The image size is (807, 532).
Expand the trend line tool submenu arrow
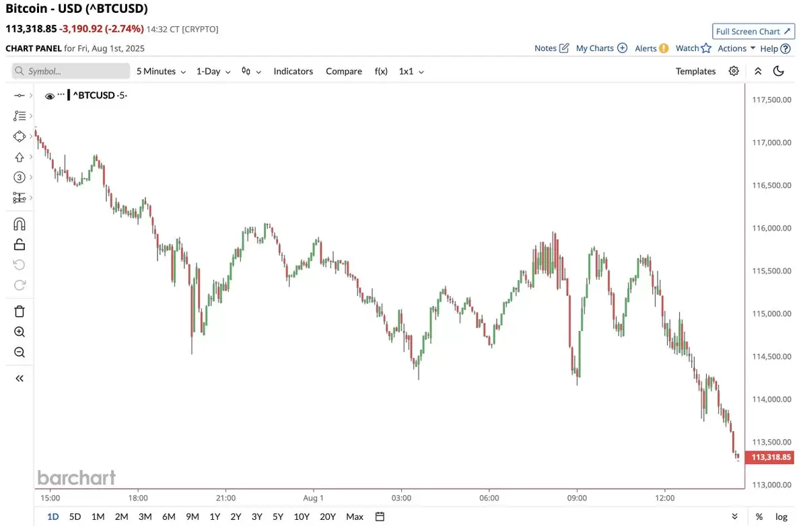coord(31,96)
